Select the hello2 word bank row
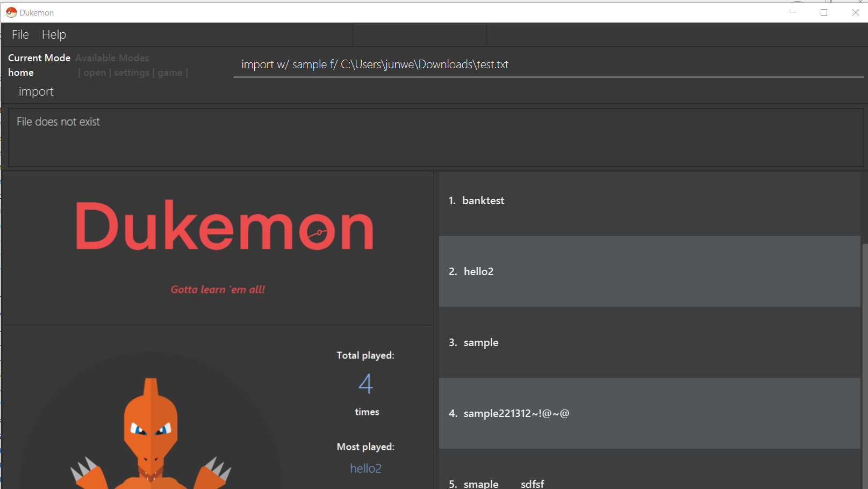This screenshot has height=489, width=868. pyautogui.click(x=650, y=271)
